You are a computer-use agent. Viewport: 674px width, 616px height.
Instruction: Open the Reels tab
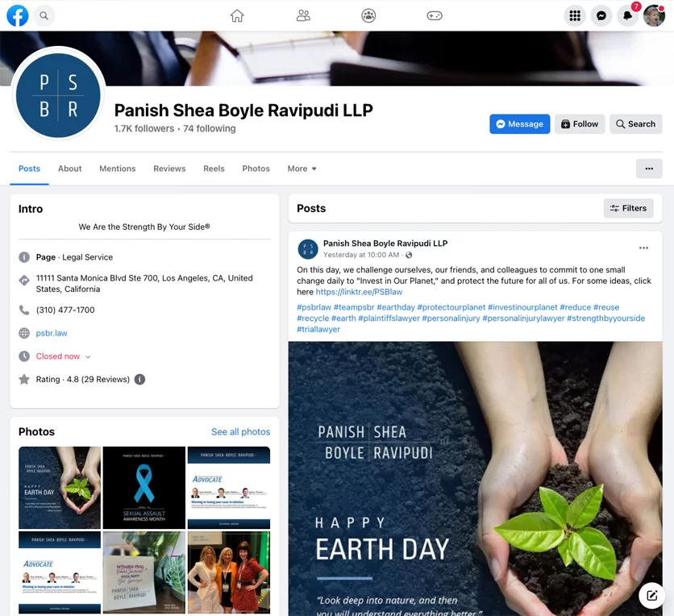click(x=214, y=169)
